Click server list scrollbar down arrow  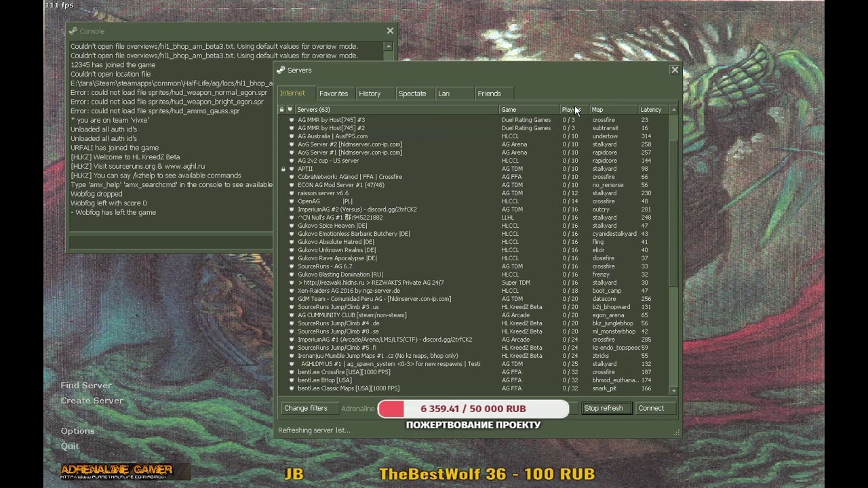coord(673,390)
